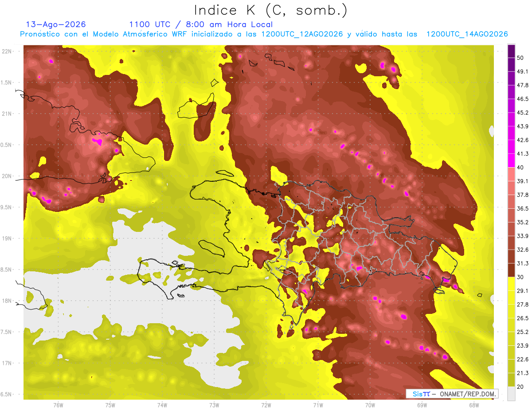Click the '21N' latitude label
Screen dimensions: 532x411
7,114
